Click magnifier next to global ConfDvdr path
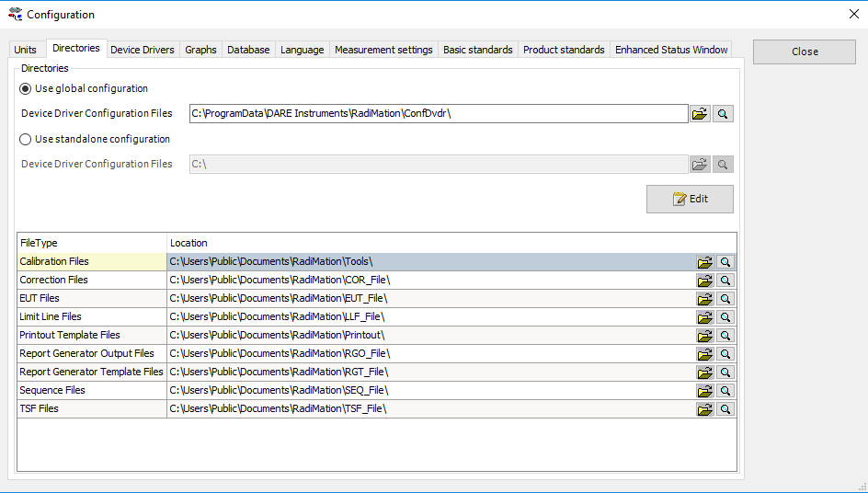Viewport: 868px width, 493px height. pyautogui.click(x=723, y=114)
